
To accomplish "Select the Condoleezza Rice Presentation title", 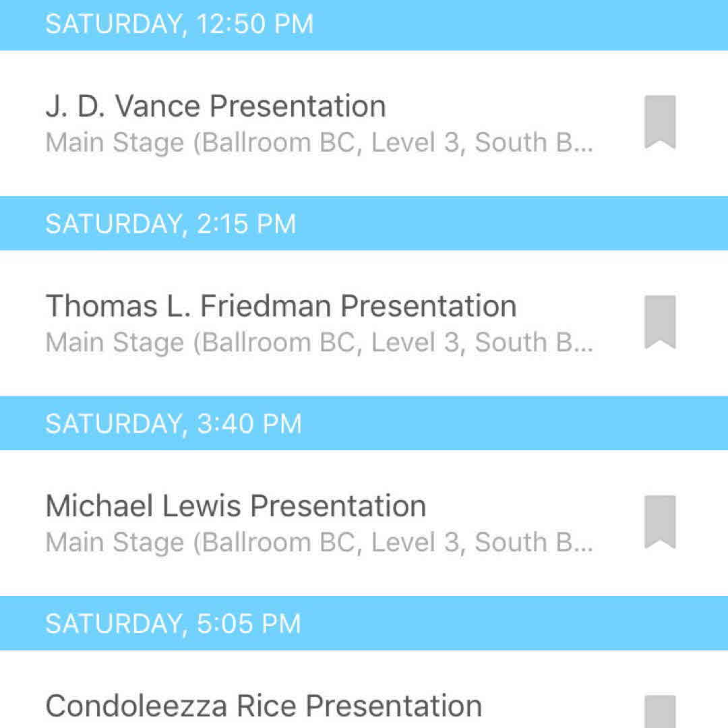I will tap(264, 706).
